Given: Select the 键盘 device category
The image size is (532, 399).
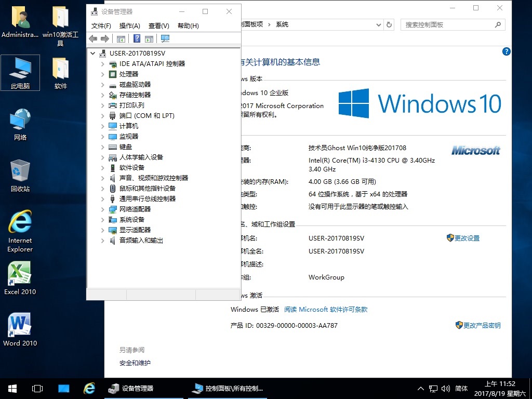Looking at the screenshot, I should 126,147.
